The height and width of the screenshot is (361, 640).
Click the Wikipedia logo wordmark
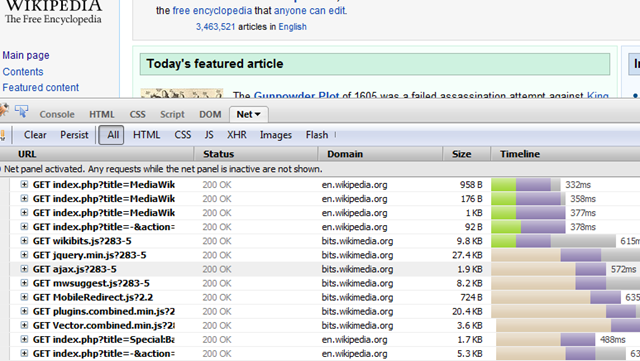tap(53, 6)
